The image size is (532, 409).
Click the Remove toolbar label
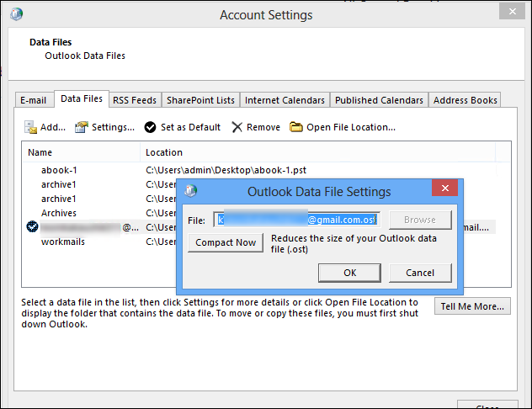click(x=263, y=127)
